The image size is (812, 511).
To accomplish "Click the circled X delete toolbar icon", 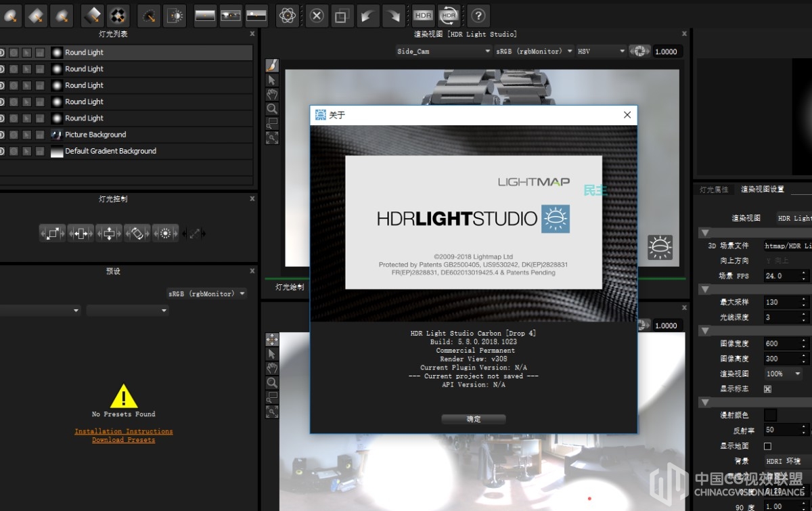I will click(x=316, y=15).
